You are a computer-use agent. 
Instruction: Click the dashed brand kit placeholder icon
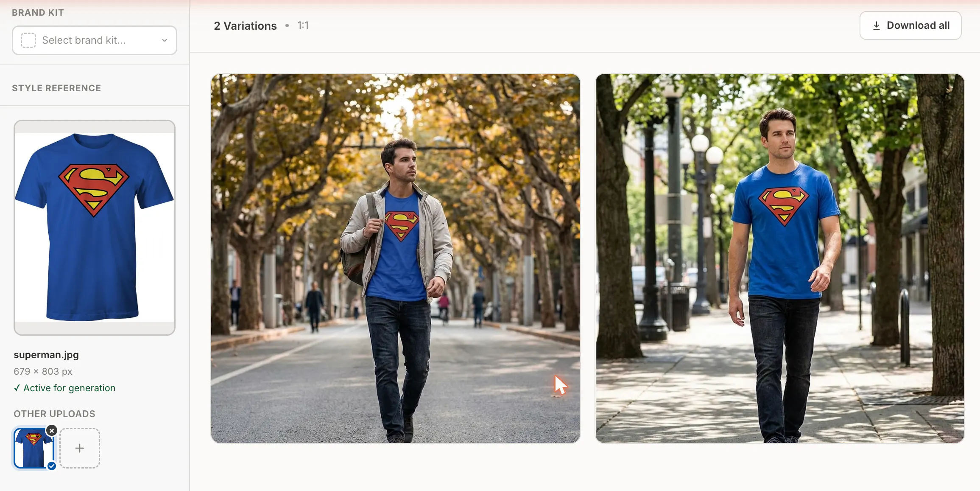[x=28, y=40]
